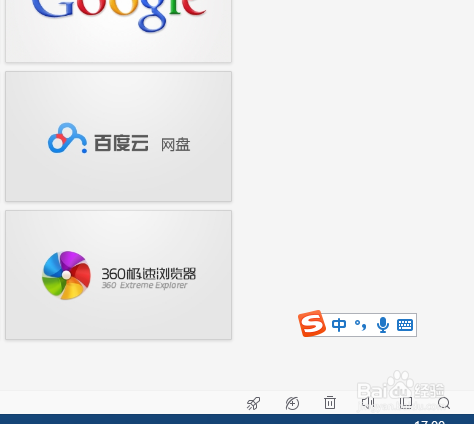Click the browser mode switch icon

[x=292, y=403]
